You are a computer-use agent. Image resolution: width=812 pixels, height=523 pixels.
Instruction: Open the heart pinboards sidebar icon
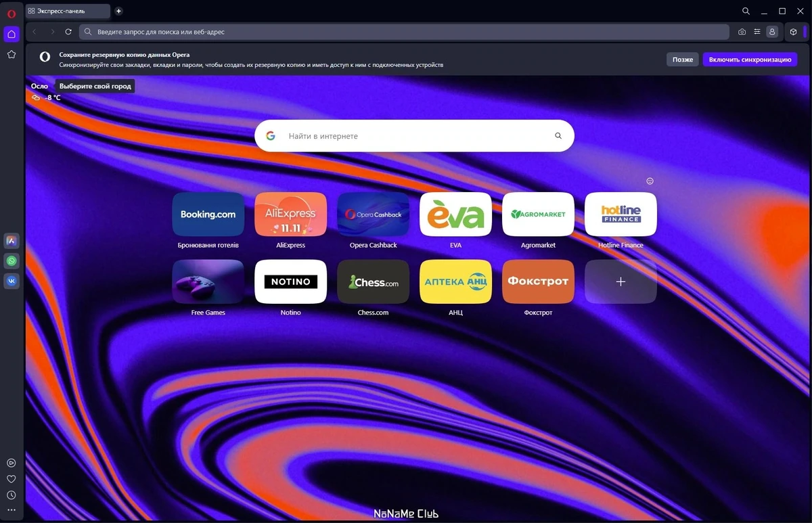(12, 479)
